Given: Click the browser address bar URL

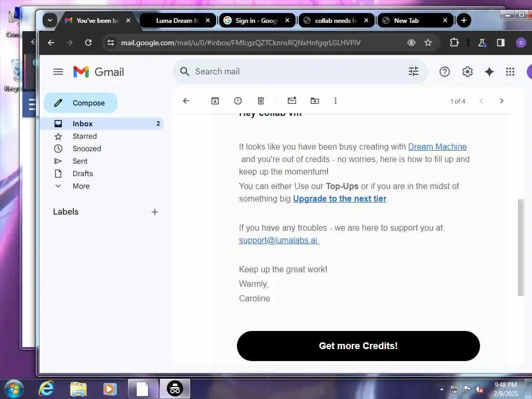Looking at the screenshot, I should [x=241, y=43].
